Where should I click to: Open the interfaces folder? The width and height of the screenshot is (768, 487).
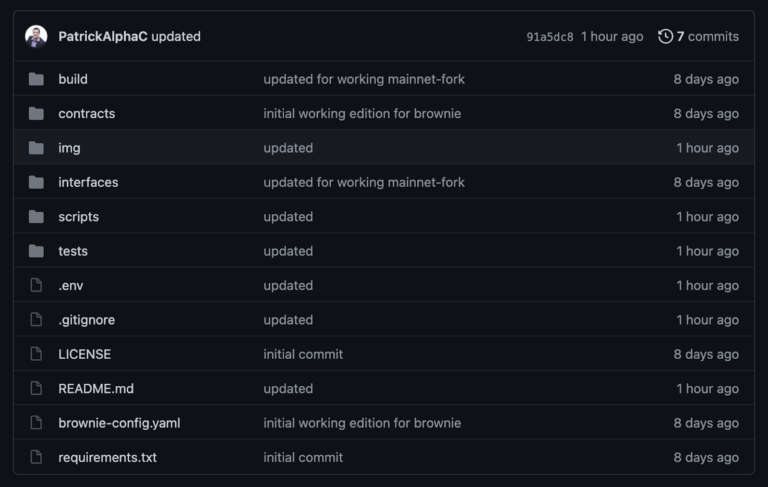click(88, 182)
